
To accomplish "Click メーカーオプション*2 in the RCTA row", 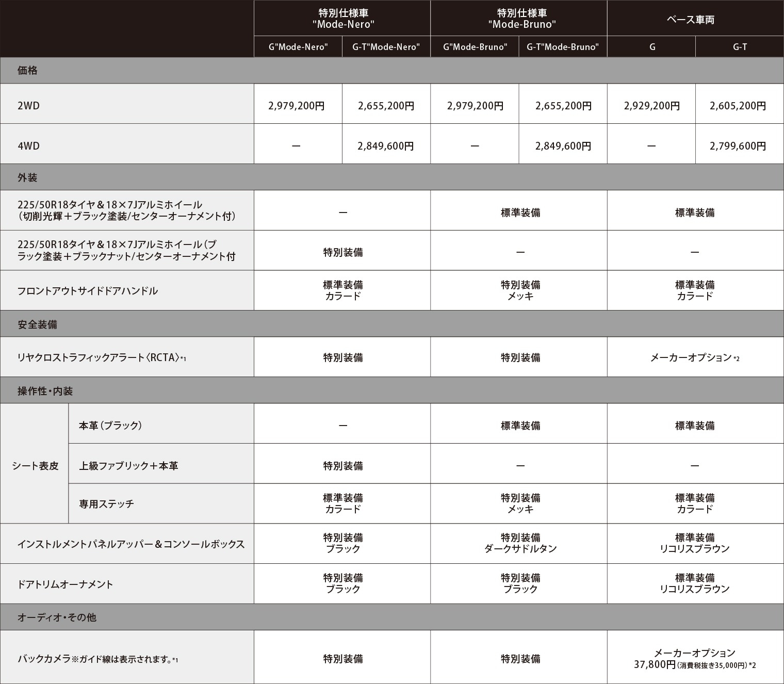I will pyautogui.click(x=695, y=357).
